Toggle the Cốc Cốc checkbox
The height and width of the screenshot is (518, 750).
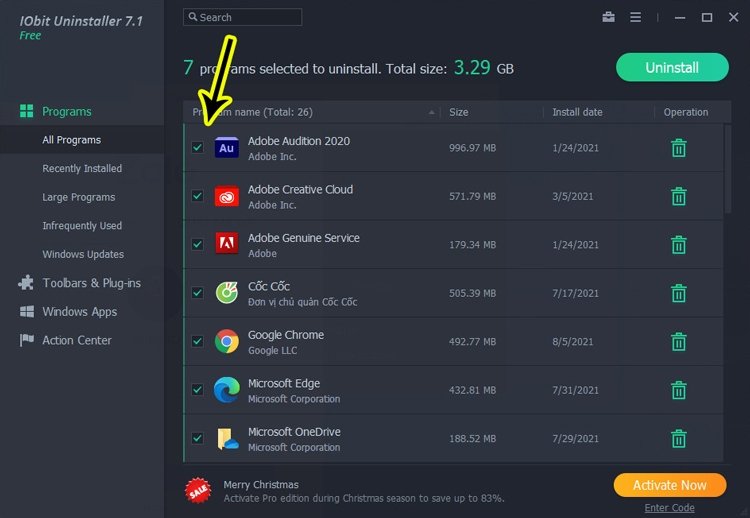pyautogui.click(x=197, y=293)
